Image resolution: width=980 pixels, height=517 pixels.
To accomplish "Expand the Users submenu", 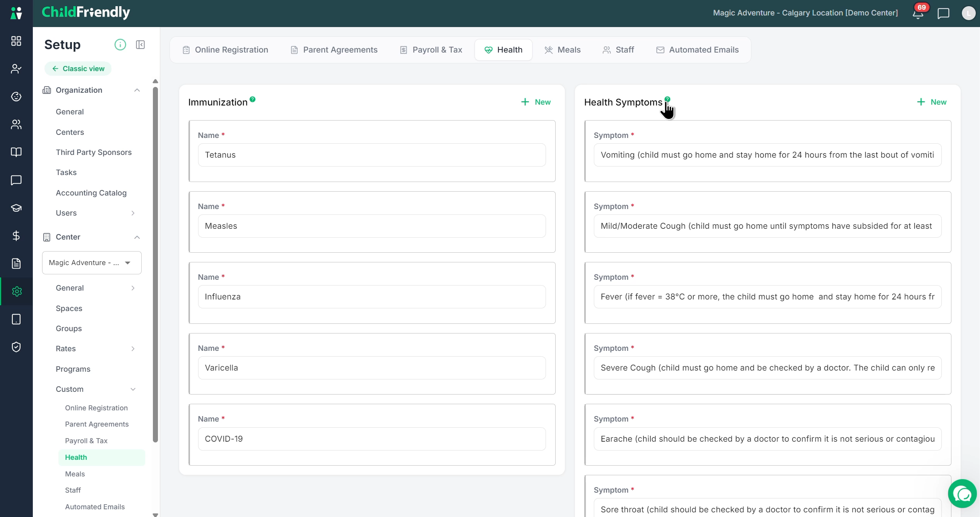I will pyautogui.click(x=133, y=213).
